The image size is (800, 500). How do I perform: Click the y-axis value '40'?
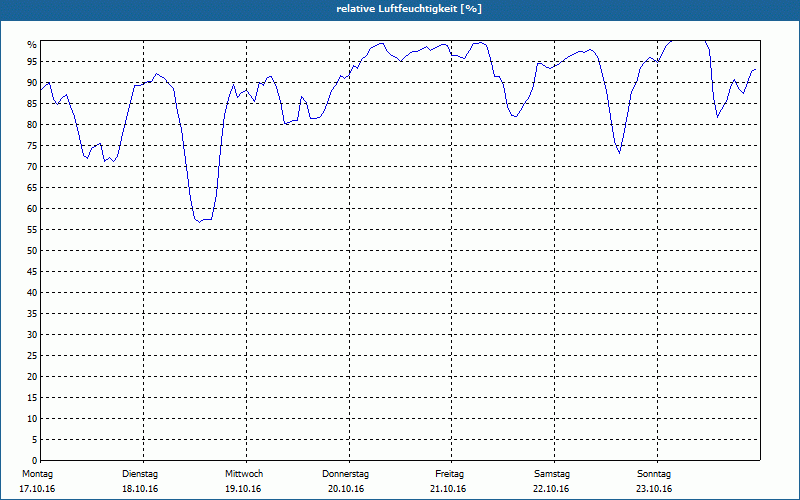32,293
